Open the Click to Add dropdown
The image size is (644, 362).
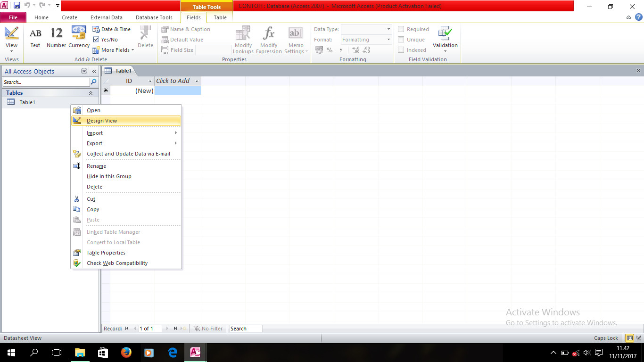click(198, 81)
